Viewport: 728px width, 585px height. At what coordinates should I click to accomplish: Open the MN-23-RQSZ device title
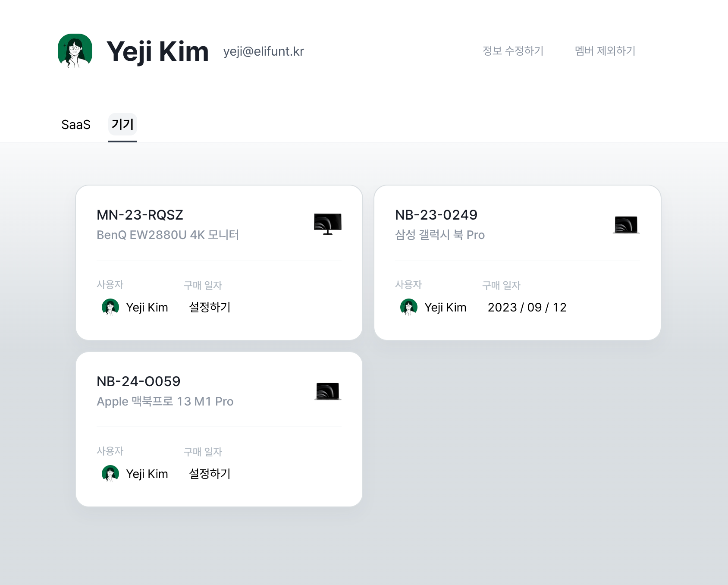[x=140, y=215]
